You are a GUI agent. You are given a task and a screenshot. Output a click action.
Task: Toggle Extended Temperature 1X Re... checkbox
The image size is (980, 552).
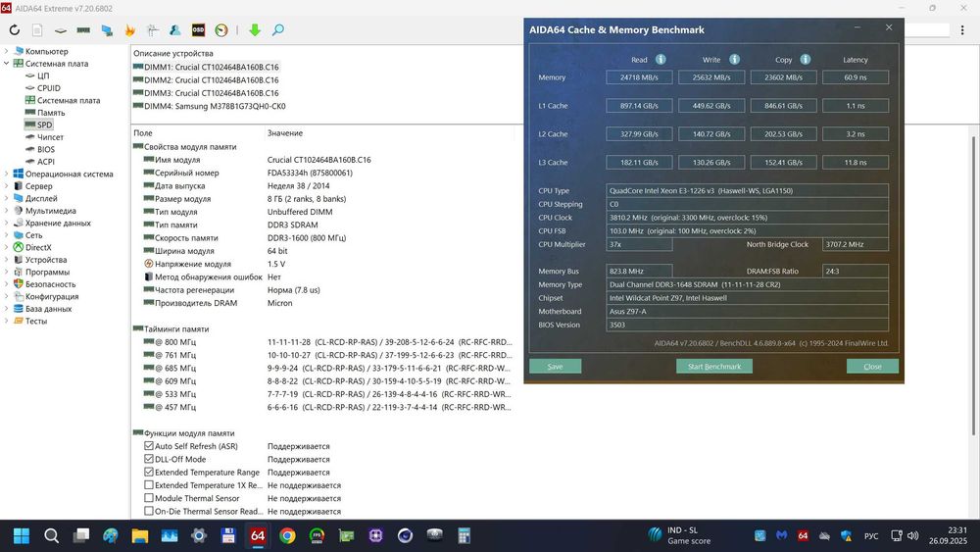[x=149, y=485]
